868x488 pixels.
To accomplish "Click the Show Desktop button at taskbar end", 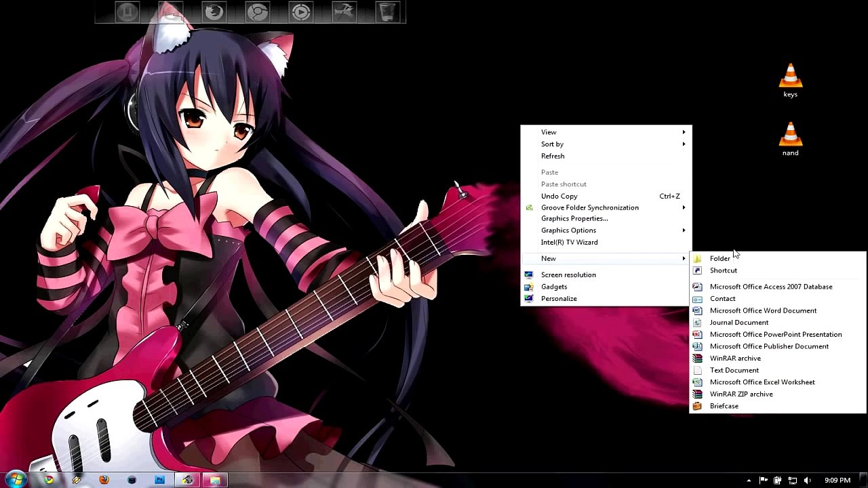I will [x=863, y=481].
